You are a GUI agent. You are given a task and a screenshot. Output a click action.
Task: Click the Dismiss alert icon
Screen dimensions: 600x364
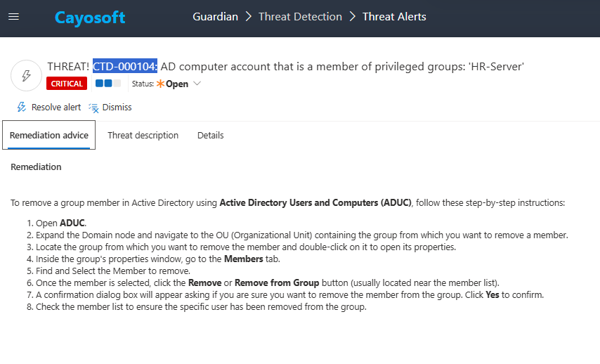(93, 108)
